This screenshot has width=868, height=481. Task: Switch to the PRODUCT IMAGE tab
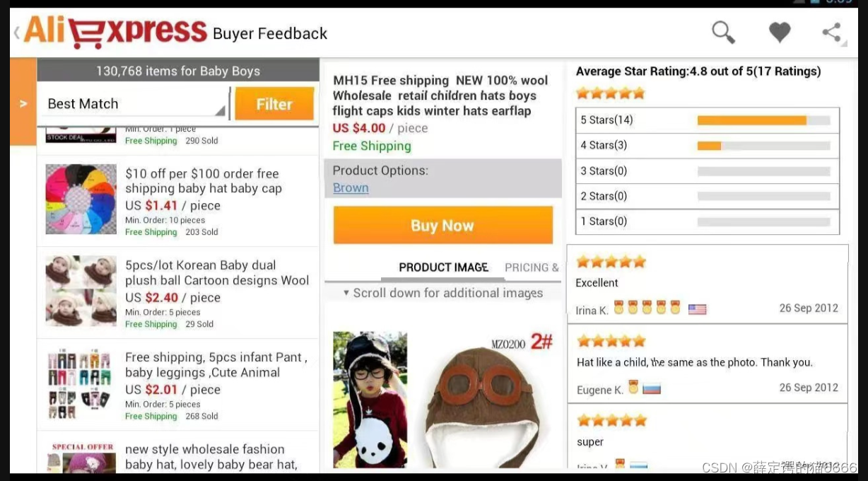point(443,267)
